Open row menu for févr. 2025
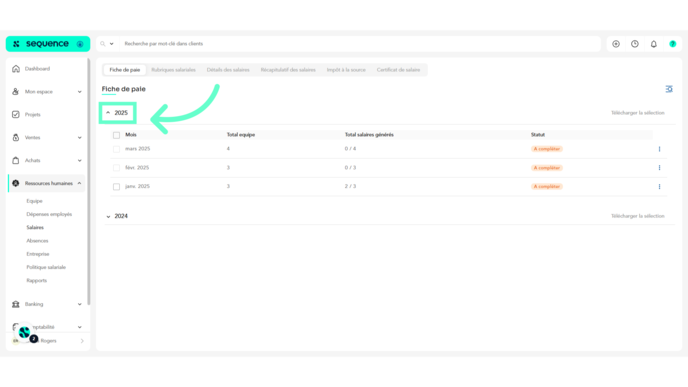The height and width of the screenshot is (387, 688). 659,168
